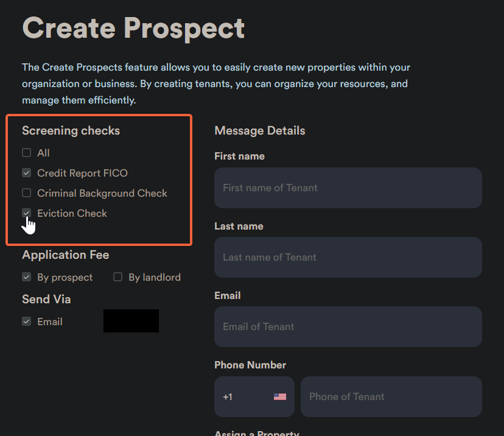504x436 pixels.
Task: Select the By landlord application fee checkbox
Action: [x=117, y=277]
